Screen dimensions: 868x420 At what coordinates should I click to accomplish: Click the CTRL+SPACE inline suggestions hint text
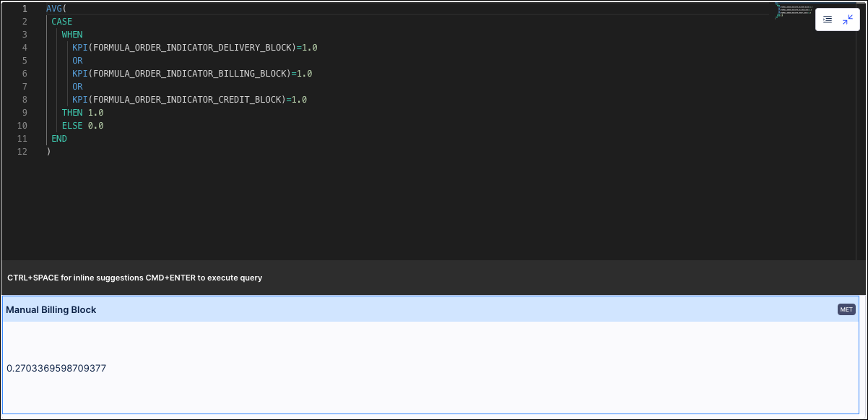(x=135, y=278)
